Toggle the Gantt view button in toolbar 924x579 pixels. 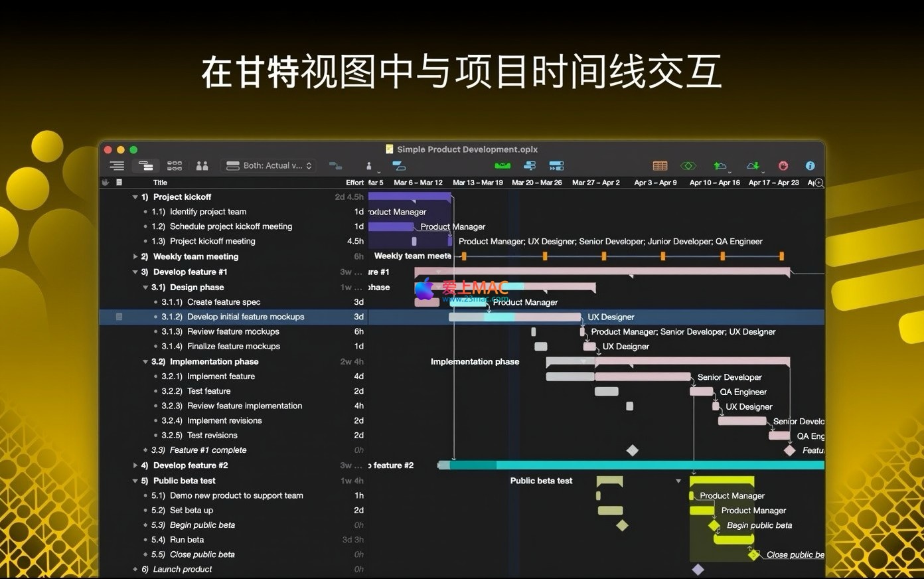coord(145,166)
